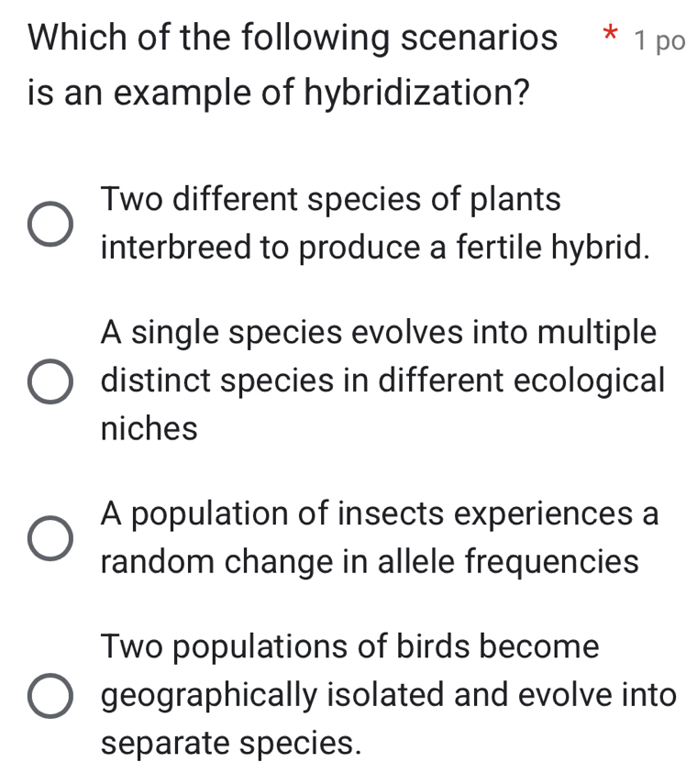Image resolution: width=686 pixels, height=784 pixels.
Task: Click the second answer radio circle
Action: coord(49,379)
